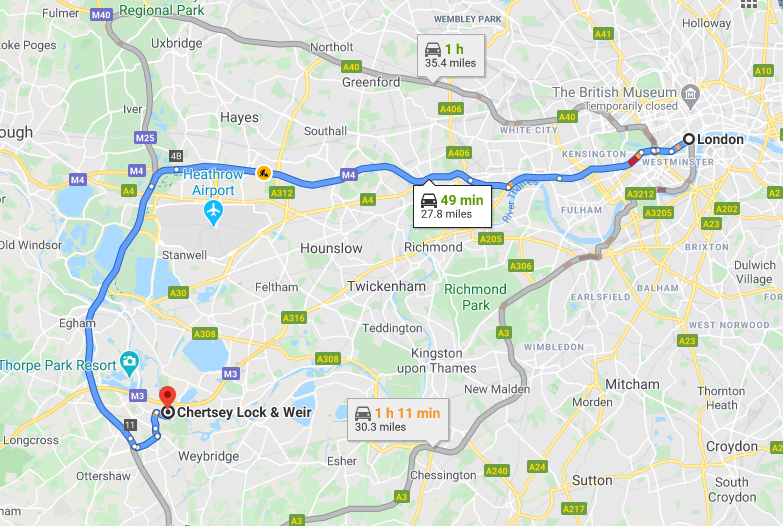Click the Richmond Park label
This screenshot has width=783, height=526.
(475, 297)
